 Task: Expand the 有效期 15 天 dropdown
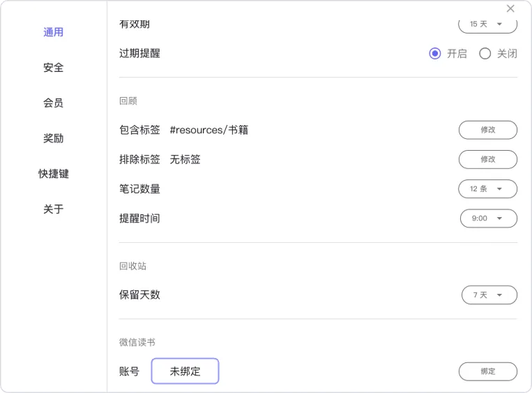[487, 24]
